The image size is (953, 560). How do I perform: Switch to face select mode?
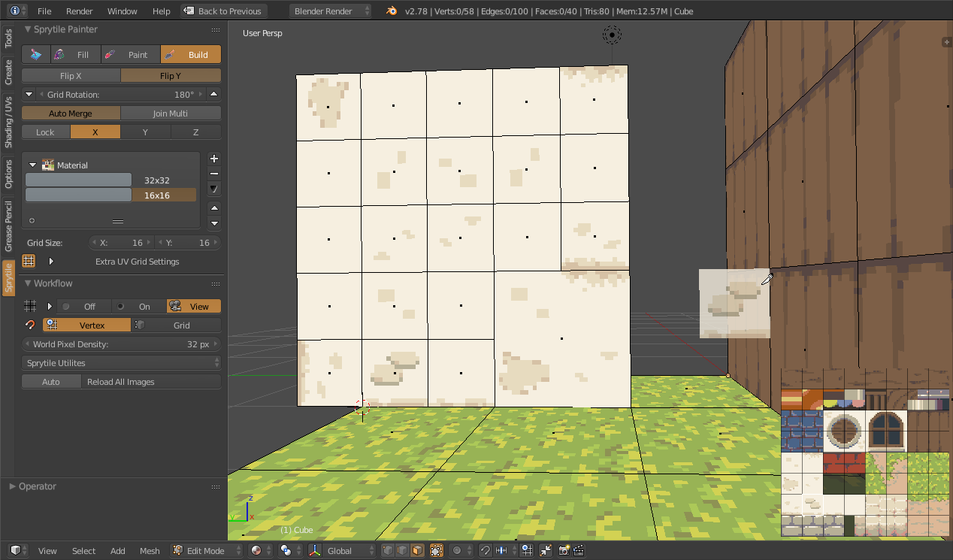point(416,551)
